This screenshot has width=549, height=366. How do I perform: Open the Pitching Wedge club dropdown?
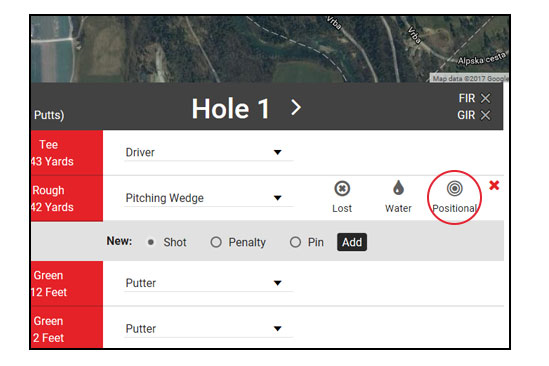209,198
